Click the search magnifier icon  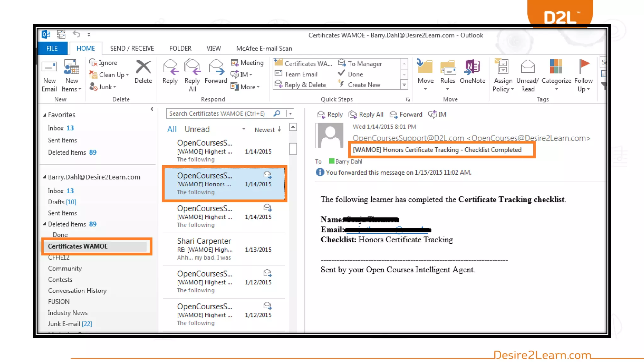point(277,113)
